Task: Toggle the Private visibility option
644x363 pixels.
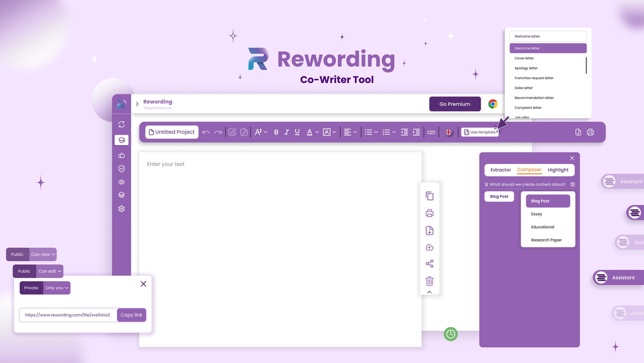Action: point(31,288)
